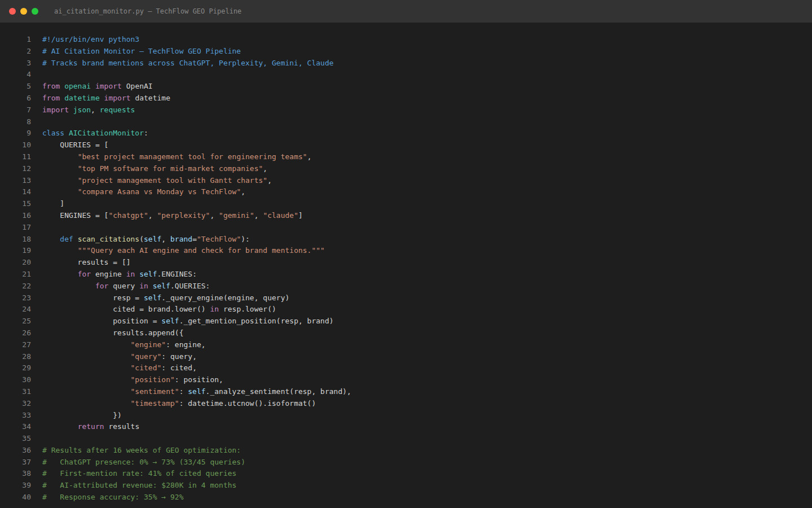The height and width of the screenshot is (508, 812).
Task: Click the "self._query_engine(engine, query)" call
Action: [217, 298]
